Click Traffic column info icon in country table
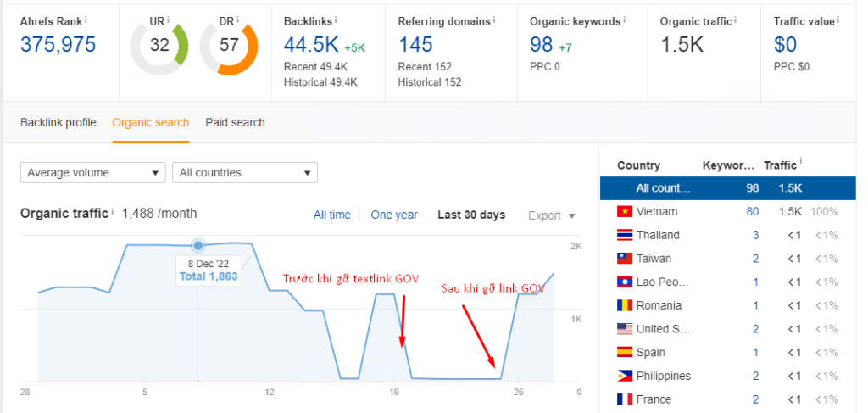Screen dimensions: 868x413 pyautogui.click(x=800, y=162)
